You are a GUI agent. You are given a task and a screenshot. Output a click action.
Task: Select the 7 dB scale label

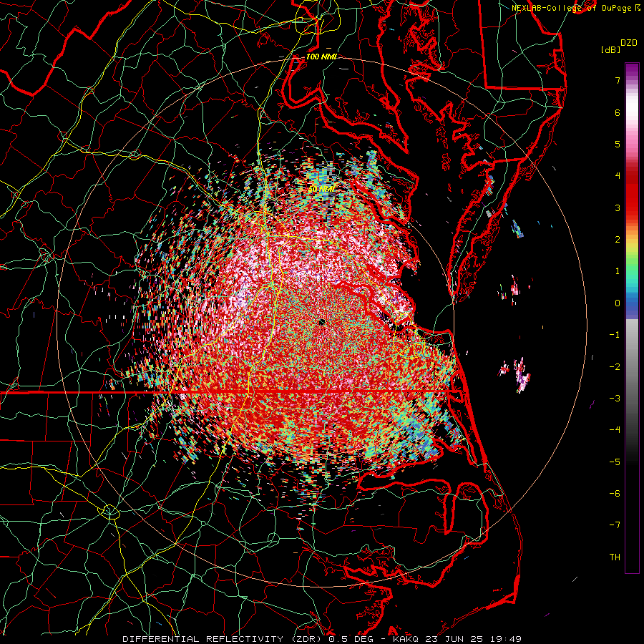coord(618,80)
